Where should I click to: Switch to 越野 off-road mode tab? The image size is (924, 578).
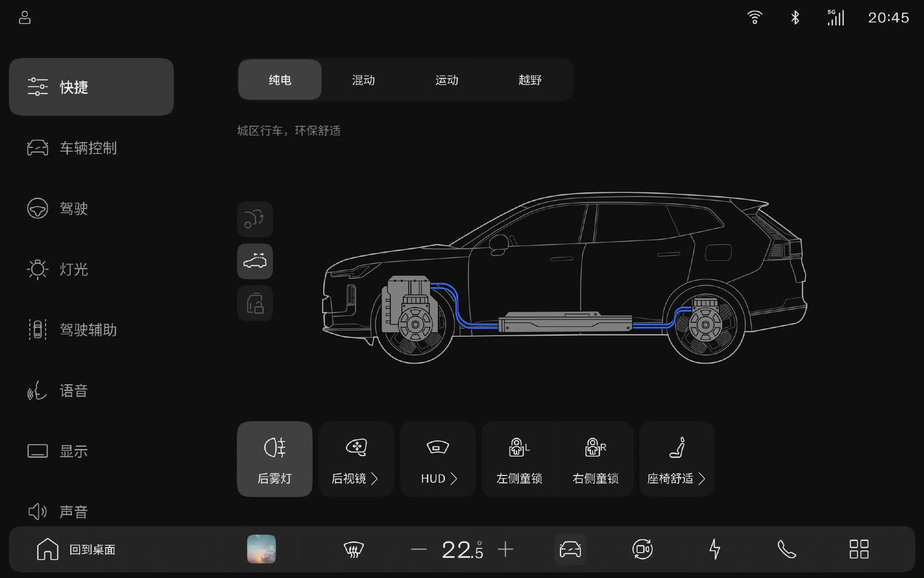[x=529, y=80]
